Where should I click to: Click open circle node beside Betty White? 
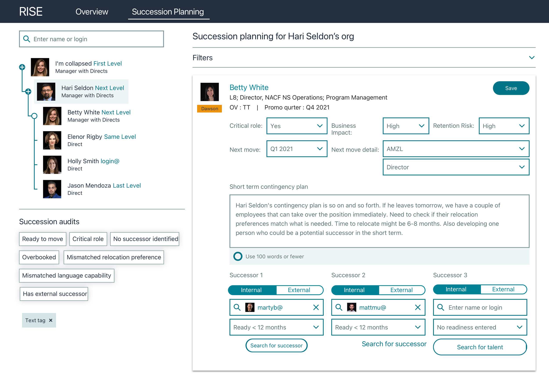pos(34,116)
